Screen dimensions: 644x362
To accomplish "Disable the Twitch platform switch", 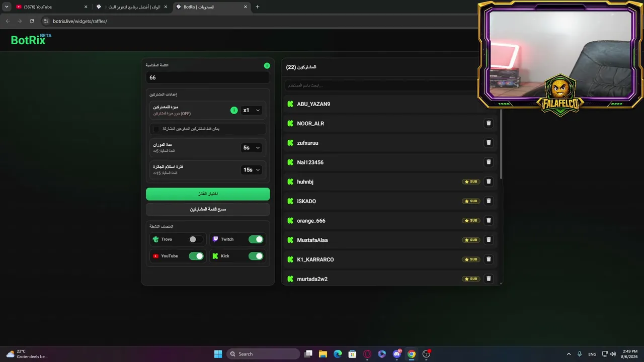I will tap(256, 239).
